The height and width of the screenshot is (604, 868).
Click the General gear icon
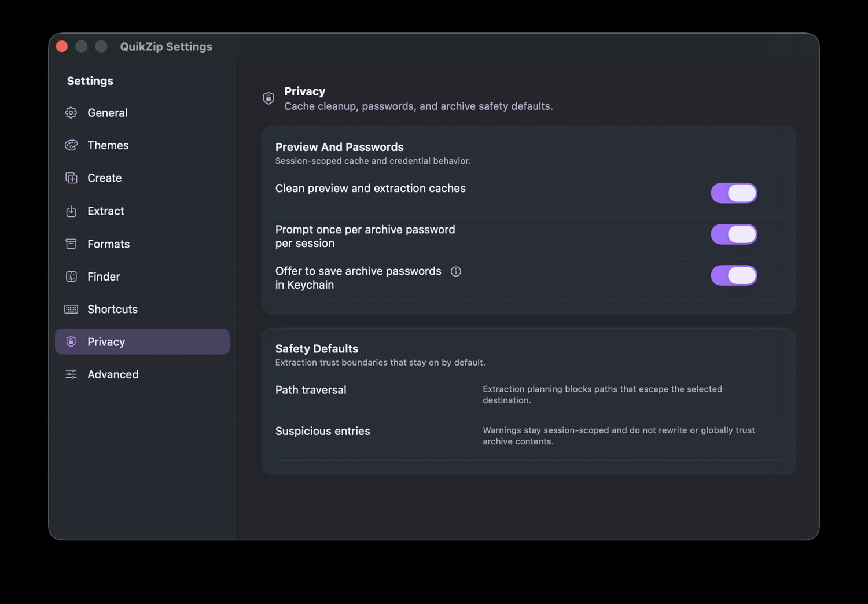click(71, 113)
